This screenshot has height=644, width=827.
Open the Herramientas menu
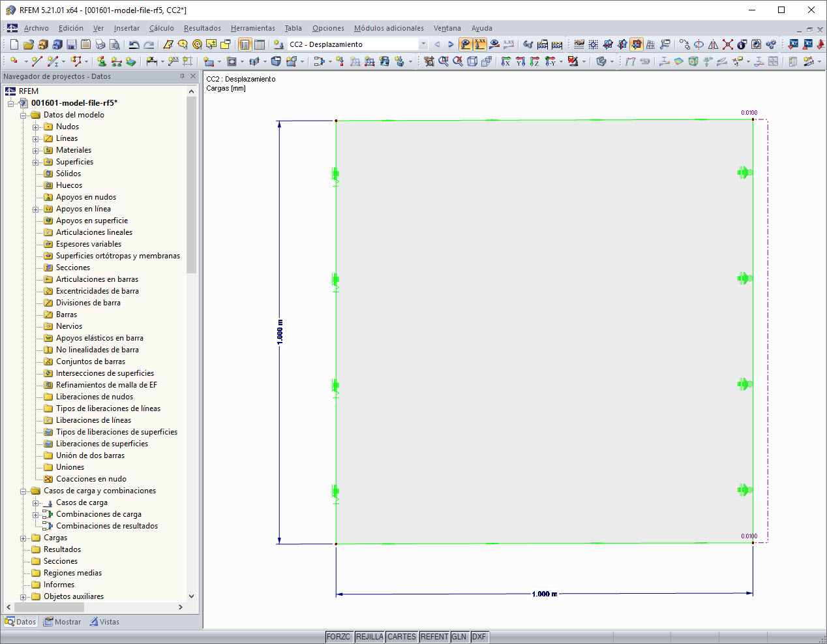tap(252, 28)
